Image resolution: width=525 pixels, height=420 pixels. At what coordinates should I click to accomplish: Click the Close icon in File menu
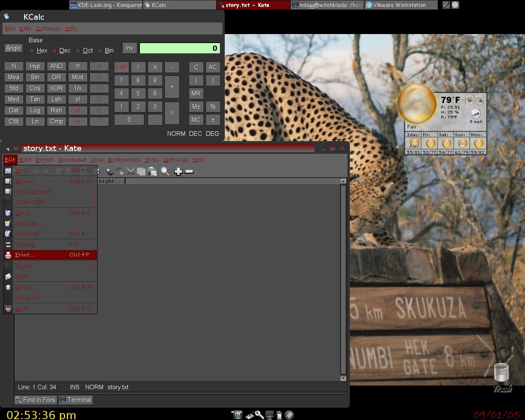pos(8,288)
